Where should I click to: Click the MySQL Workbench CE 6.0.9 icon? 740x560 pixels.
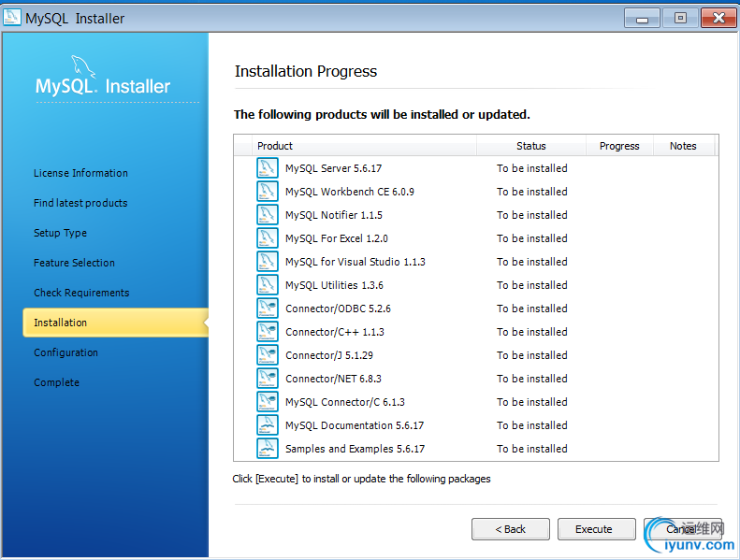click(x=268, y=192)
